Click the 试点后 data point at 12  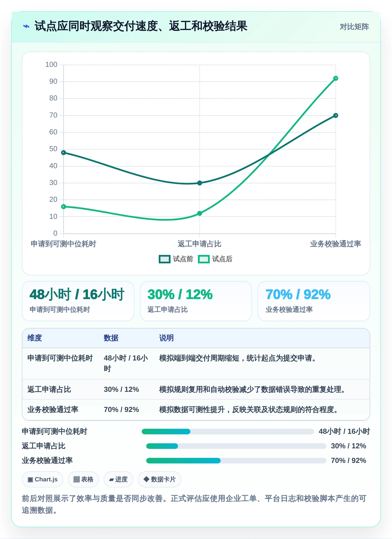pyautogui.click(x=200, y=213)
